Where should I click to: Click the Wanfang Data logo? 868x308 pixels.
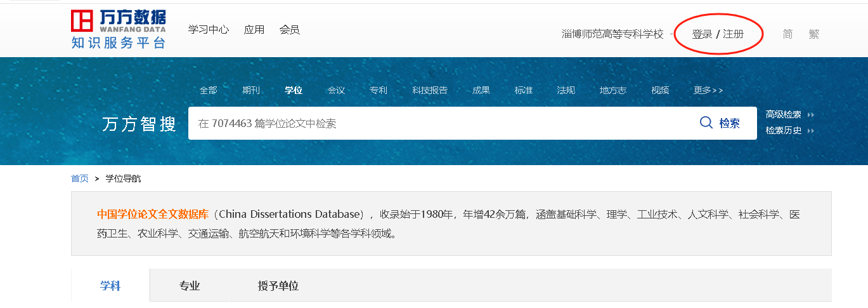(119, 21)
